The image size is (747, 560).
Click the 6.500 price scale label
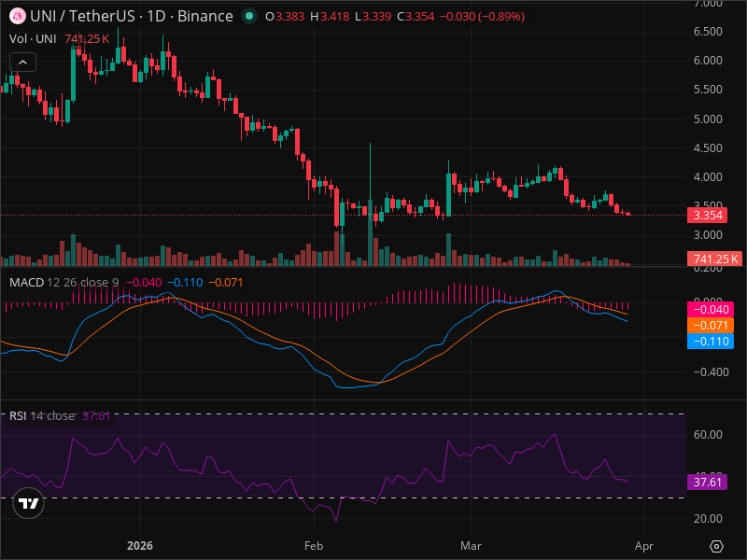tap(708, 32)
